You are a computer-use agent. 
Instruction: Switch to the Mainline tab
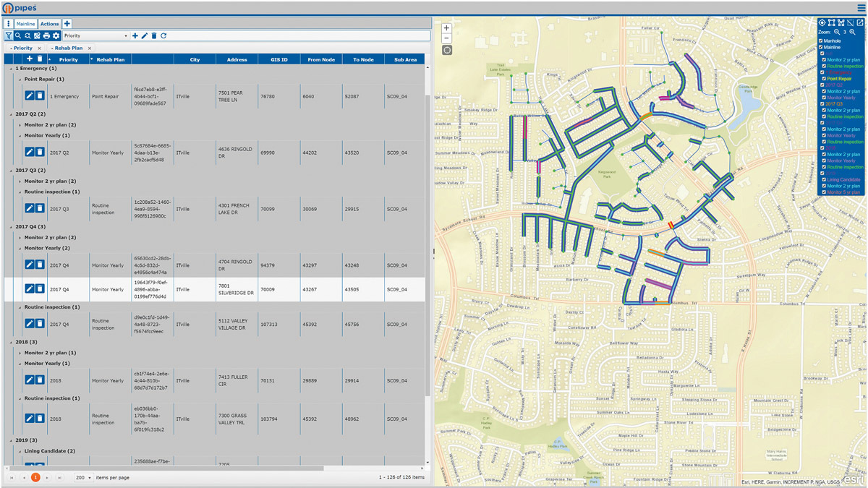[x=25, y=24]
